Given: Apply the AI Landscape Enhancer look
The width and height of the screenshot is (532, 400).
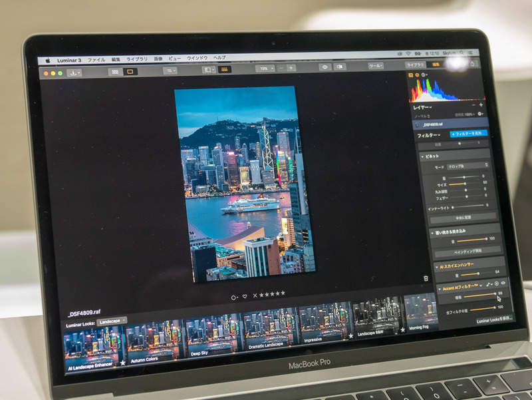Looking at the screenshot, I should point(94,349).
